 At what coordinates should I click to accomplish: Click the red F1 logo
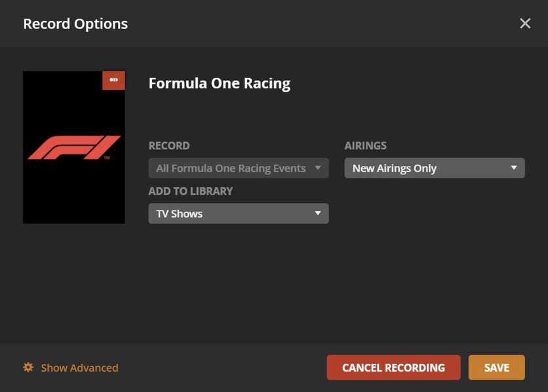click(73, 147)
